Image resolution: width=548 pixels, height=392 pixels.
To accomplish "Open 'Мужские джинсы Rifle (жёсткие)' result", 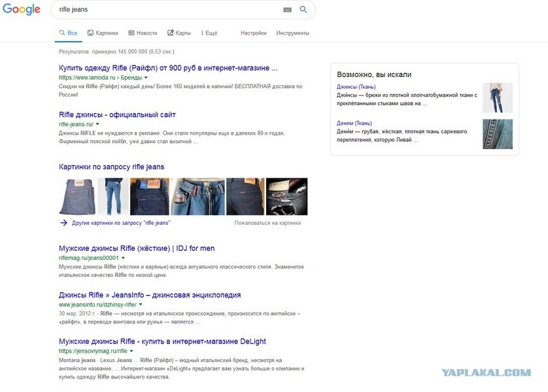I will [x=137, y=248].
